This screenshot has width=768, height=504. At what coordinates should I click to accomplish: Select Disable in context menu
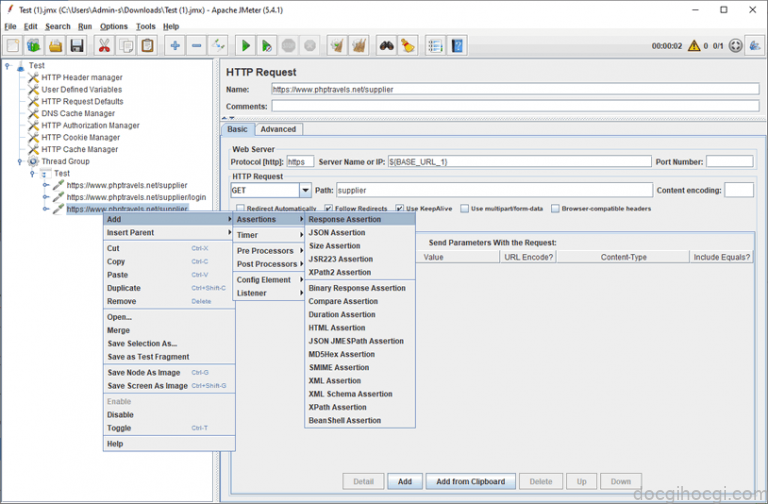[169, 415]
